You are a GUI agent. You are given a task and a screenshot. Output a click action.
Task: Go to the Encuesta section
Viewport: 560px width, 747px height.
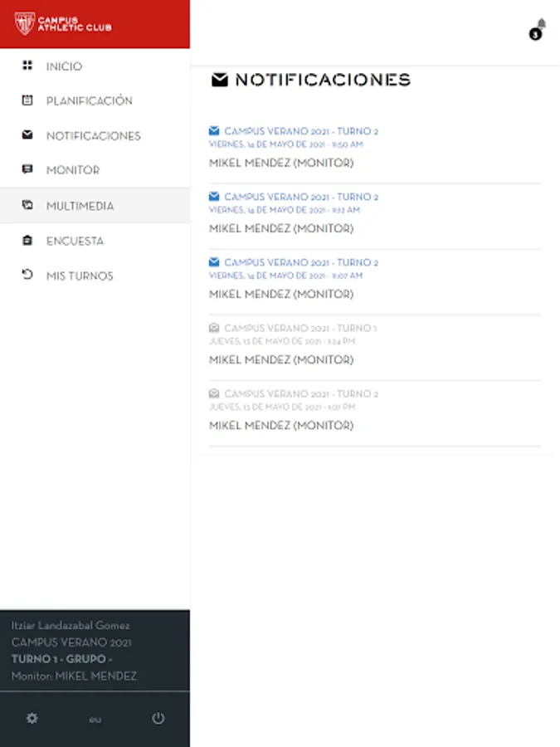95,241
